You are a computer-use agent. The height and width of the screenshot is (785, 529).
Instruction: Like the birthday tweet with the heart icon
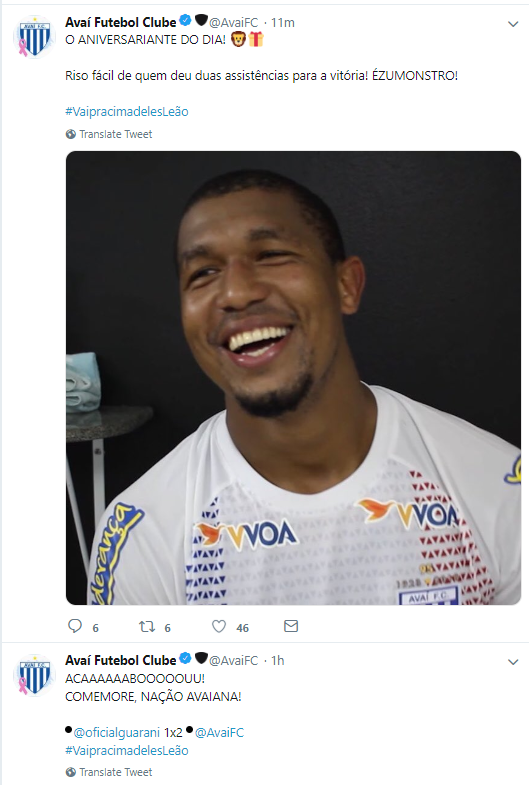[219, 626]
